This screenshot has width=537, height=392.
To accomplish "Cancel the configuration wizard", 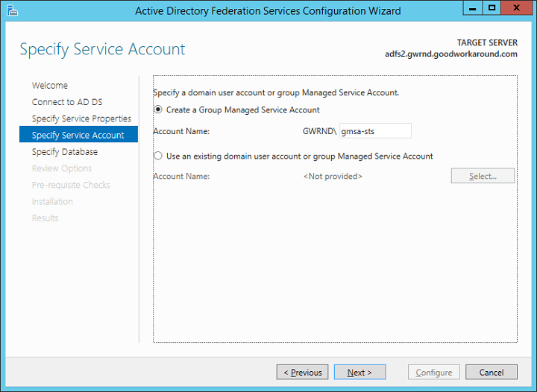I will [491, 372].
